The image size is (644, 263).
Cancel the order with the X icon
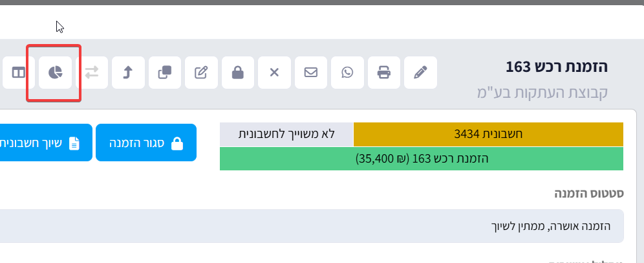[274, 73]
